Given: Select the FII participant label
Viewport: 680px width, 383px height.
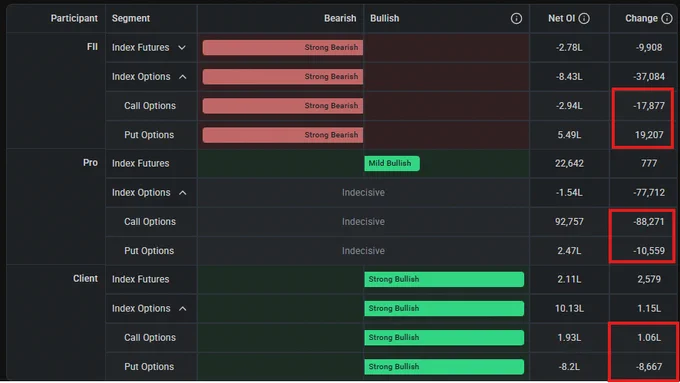Looking at the screenshot, I should click(92, 47).
